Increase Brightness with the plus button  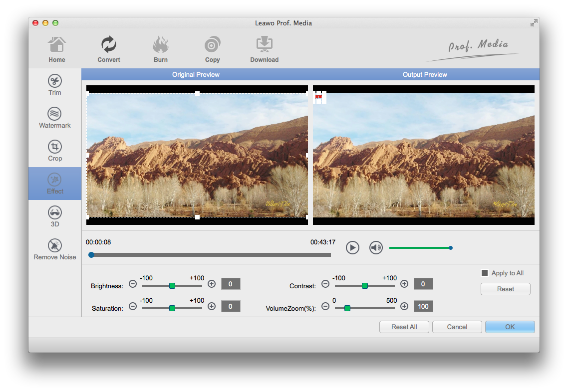[212, 284]
